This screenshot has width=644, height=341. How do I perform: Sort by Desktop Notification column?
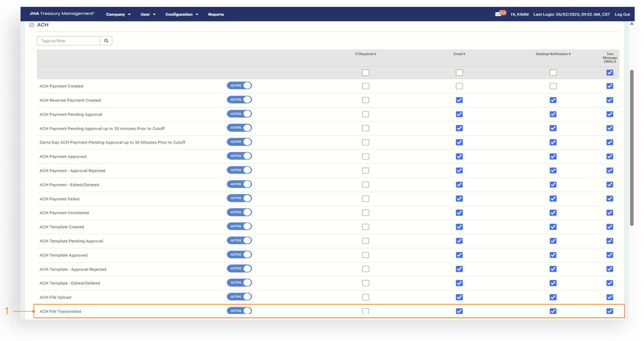tap(553, 54)
